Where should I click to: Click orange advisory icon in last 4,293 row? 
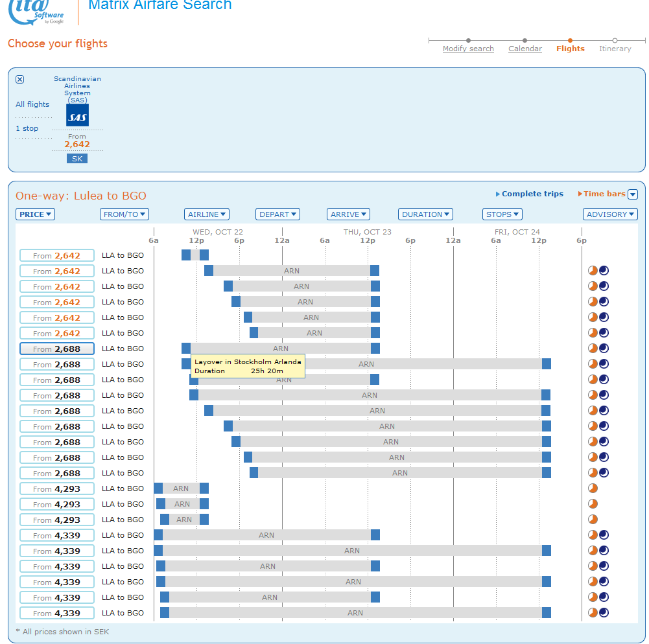[593, 519]
